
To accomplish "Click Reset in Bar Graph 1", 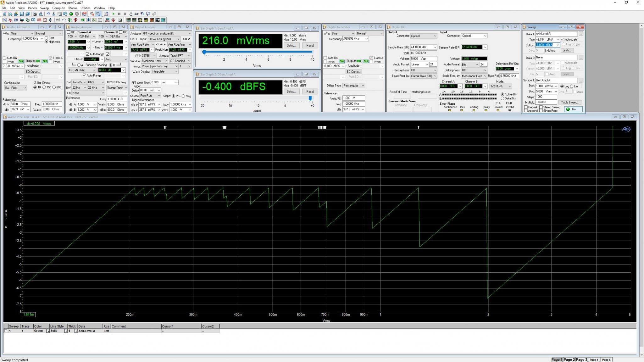I will [310, 45].
